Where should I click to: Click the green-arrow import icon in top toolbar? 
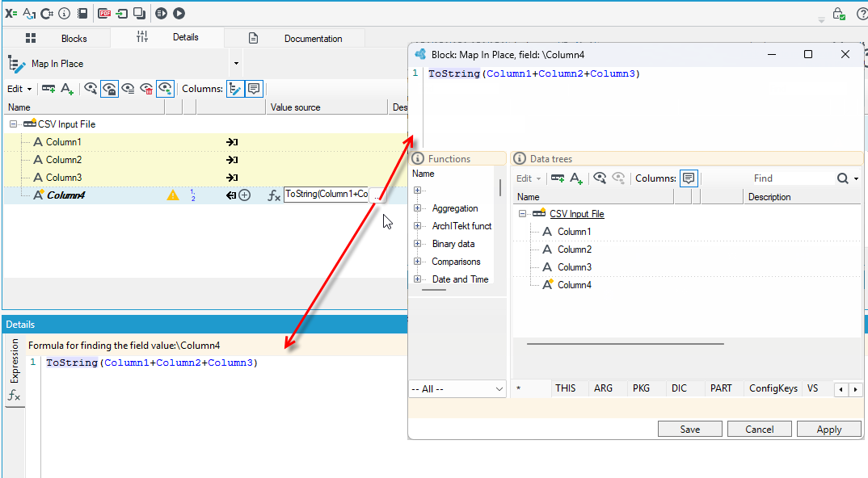tap(122, 13)
